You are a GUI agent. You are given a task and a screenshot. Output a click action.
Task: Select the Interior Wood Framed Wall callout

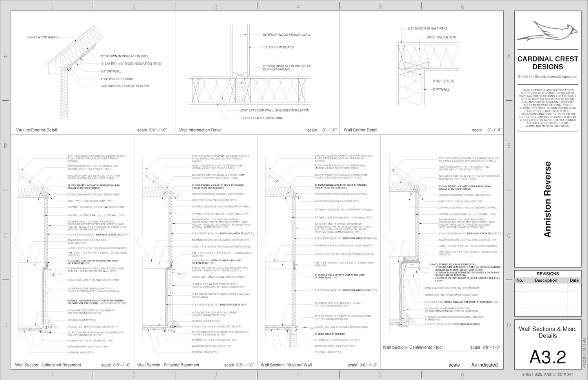pos(287,35)
